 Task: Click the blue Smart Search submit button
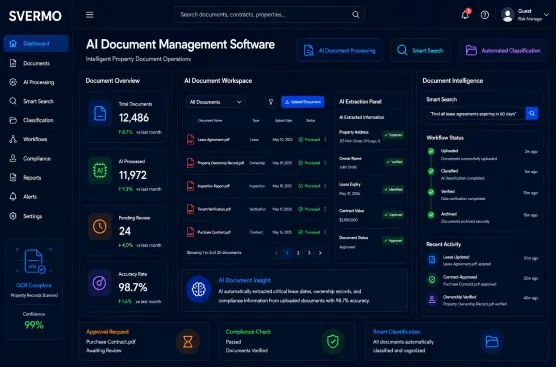[x=532, y=113]
